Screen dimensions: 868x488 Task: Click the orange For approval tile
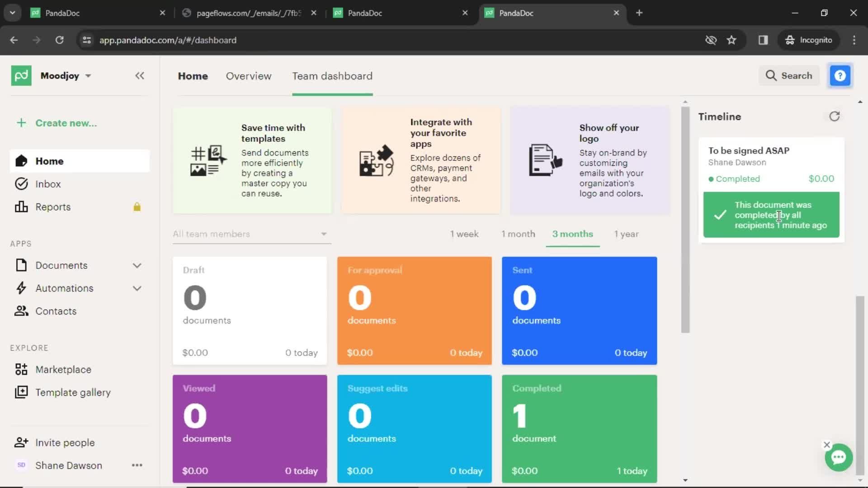coord(414,310)
